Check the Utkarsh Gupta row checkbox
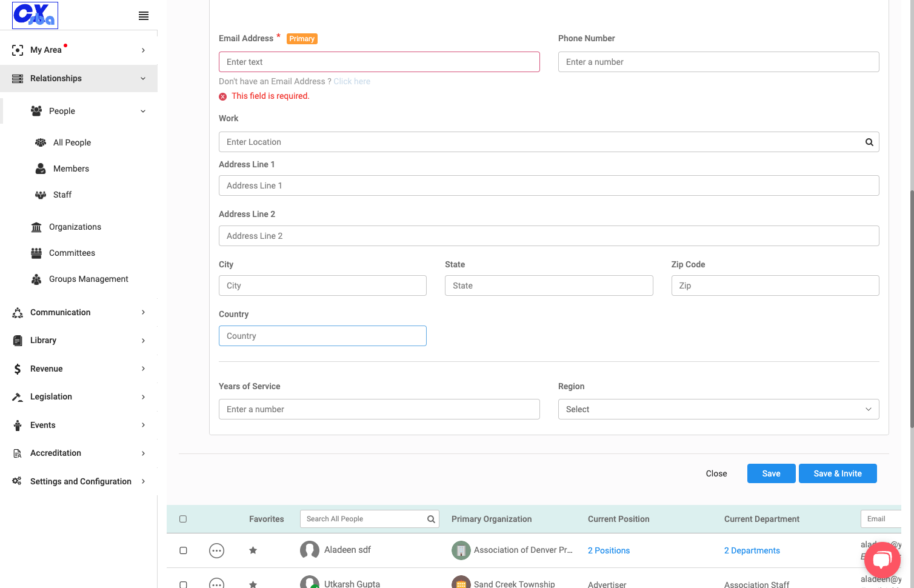The height and width of the screenshot is (588, 914). click(183, 584)
